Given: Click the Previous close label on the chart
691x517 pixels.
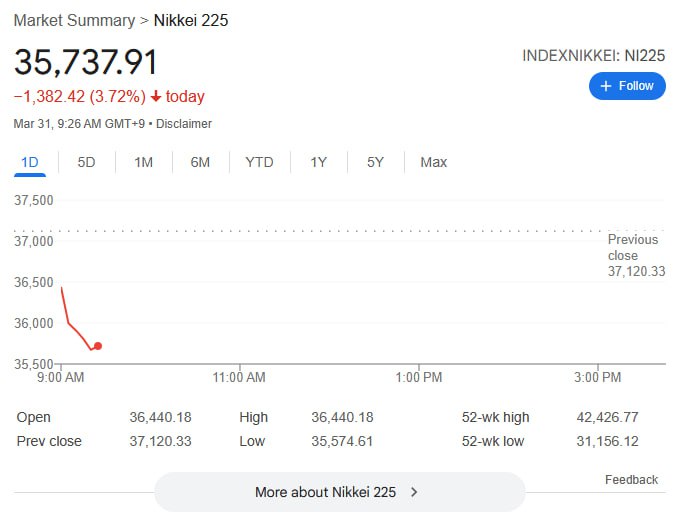Looking at the screenshot, I should point(633,247).
